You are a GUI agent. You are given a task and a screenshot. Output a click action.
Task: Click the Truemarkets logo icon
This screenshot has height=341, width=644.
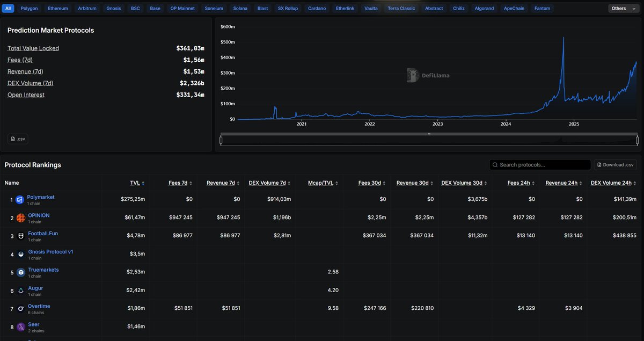click(x=20, y=273)
